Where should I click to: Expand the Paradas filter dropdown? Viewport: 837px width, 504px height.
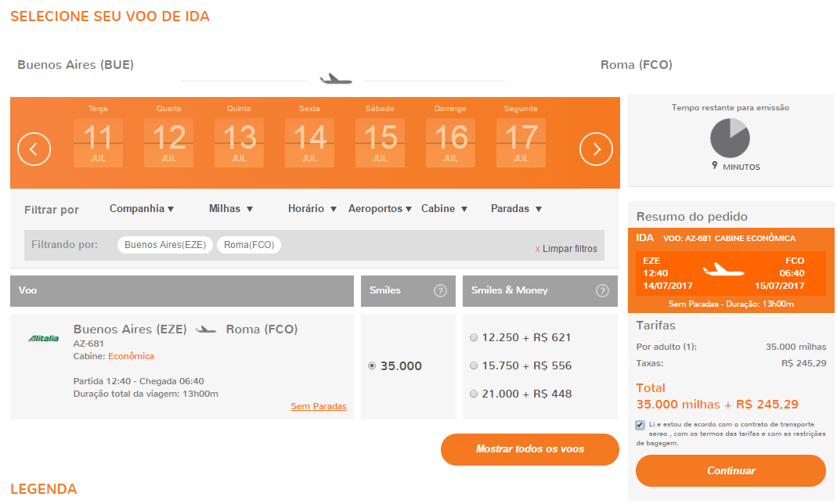(x=516, y=208)
